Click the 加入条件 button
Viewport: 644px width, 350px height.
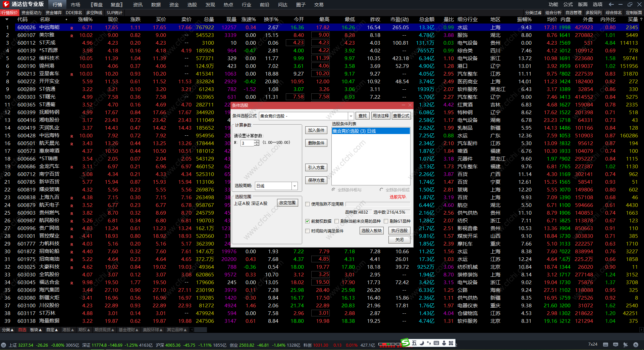point(316,130)
